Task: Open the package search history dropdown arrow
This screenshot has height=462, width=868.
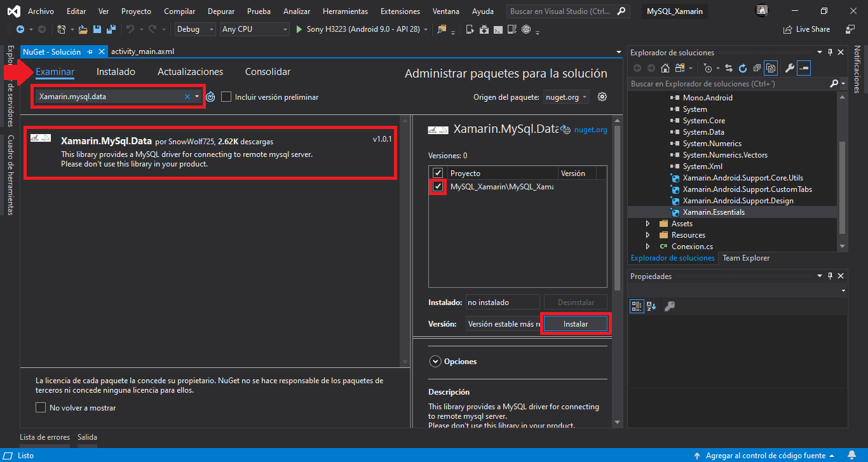Action: point(197,97)
